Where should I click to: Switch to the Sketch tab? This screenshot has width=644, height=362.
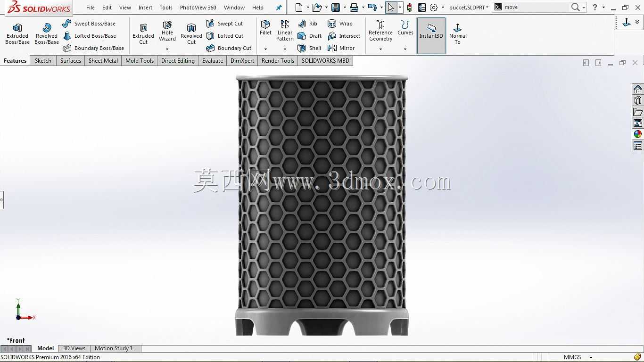point(43,61)
